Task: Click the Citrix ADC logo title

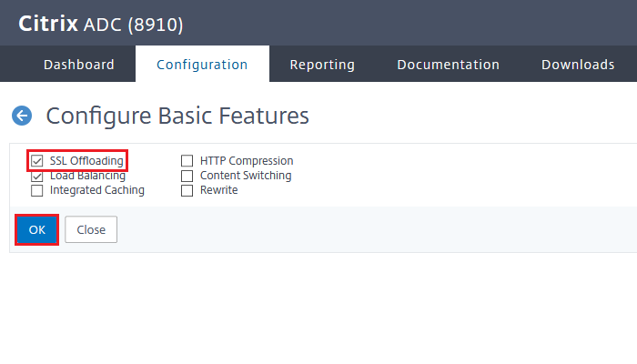Action: coord(101,24)
